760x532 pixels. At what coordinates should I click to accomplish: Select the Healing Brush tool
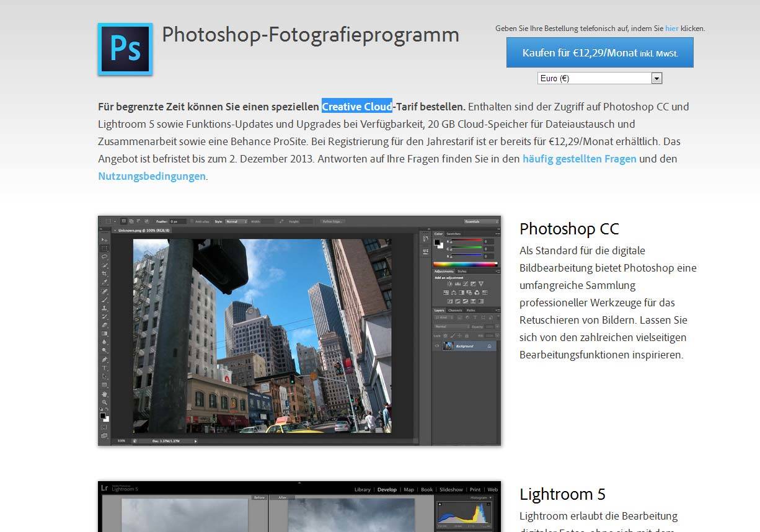tap(104, 291)
